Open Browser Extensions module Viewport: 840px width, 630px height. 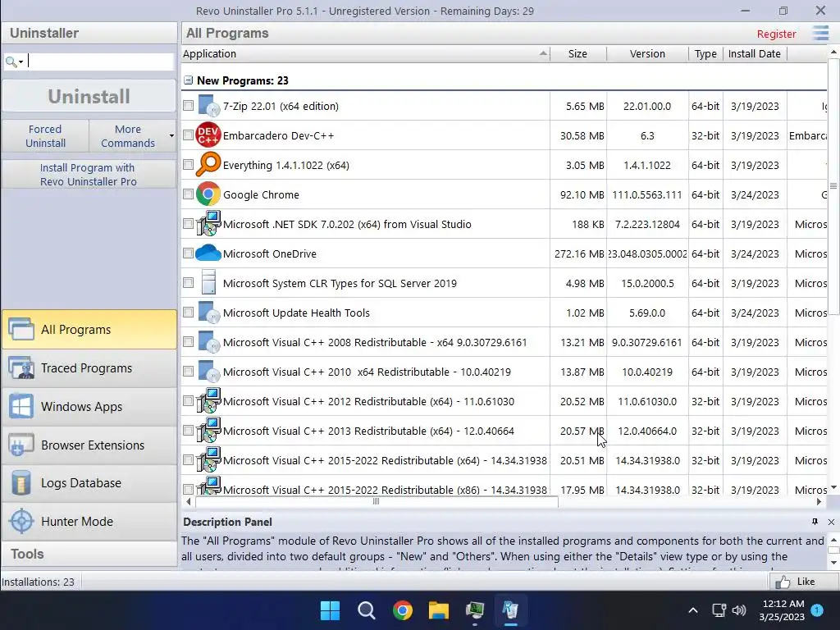(x=89, y=445)
